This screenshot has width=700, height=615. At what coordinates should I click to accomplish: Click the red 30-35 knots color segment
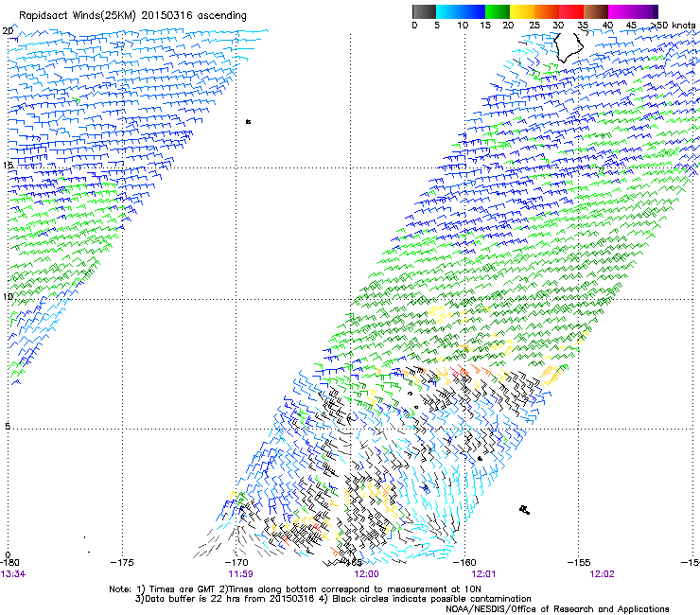571,11
